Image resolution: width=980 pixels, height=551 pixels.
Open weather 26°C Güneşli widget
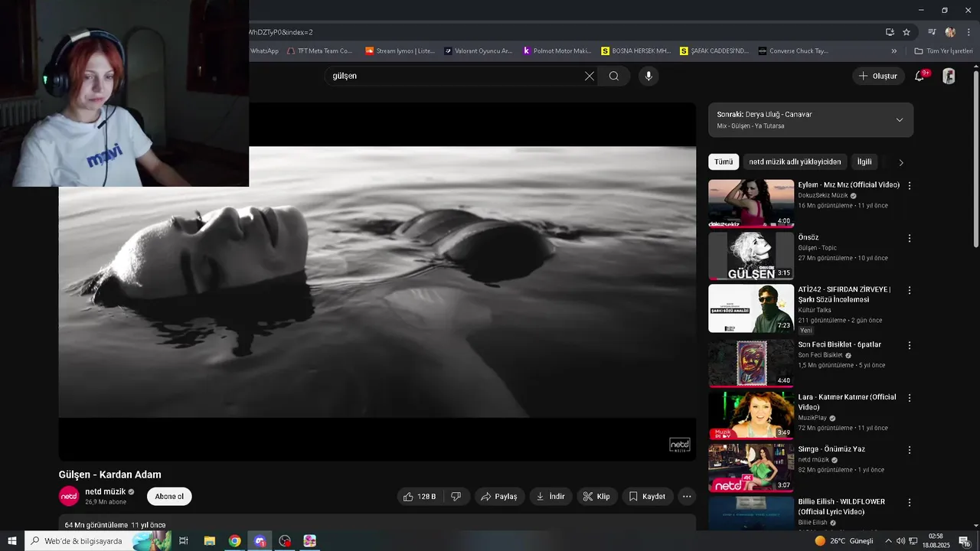point(844,541)
